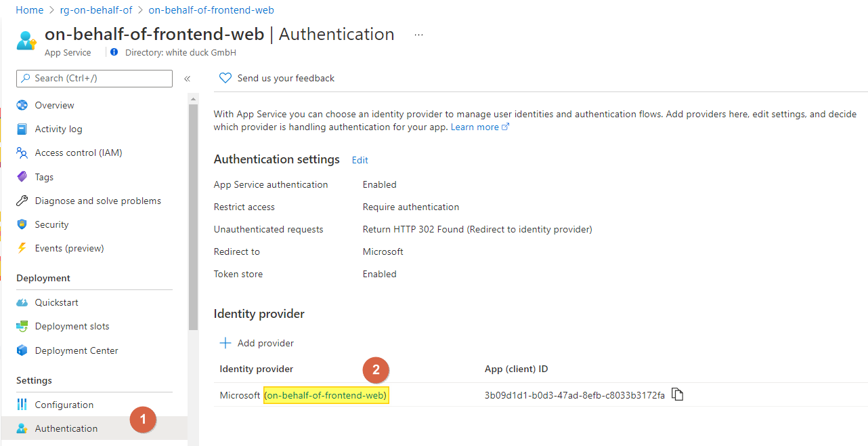This screenshot has width=868, height=446.
Task: Click the Configuration bars icon
Action: click(22, 405)
